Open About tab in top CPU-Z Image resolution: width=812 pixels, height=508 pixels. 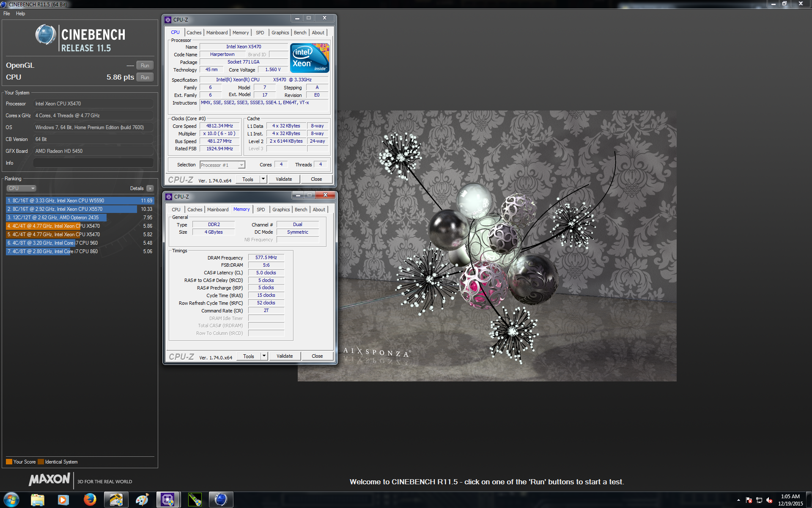(318, 33)
